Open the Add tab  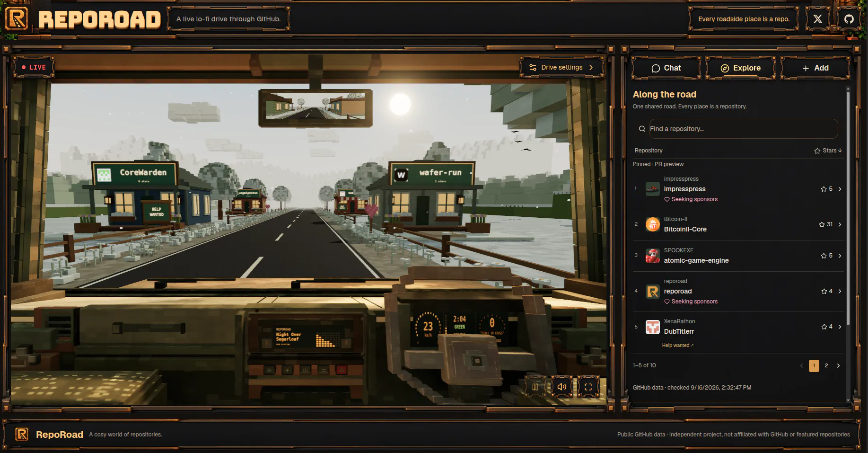click(x=815, y=68)
